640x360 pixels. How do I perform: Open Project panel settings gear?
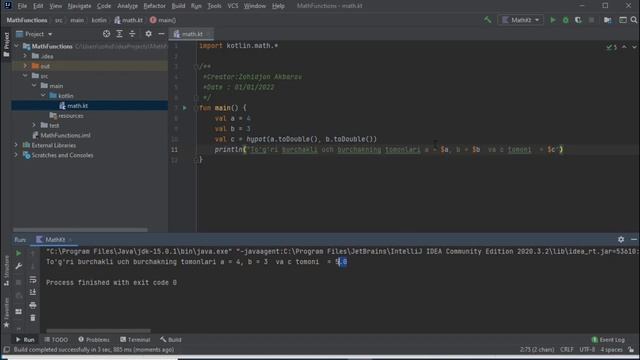(149, 34)
